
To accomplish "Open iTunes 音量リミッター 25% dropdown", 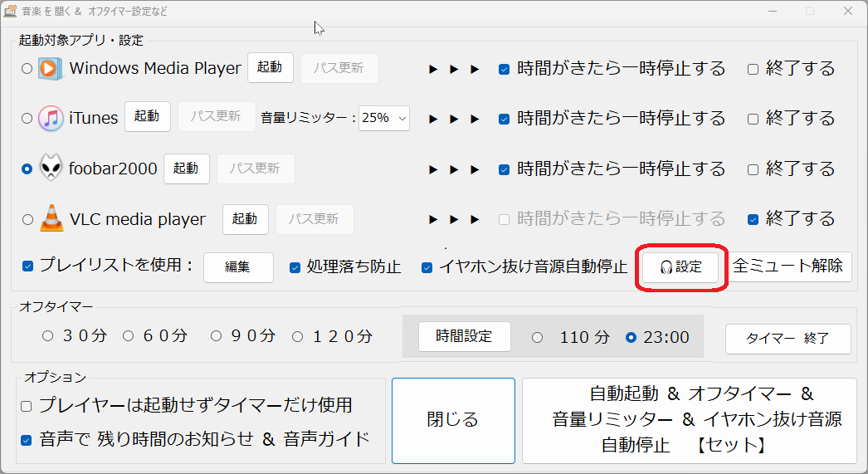I will 383,118.
